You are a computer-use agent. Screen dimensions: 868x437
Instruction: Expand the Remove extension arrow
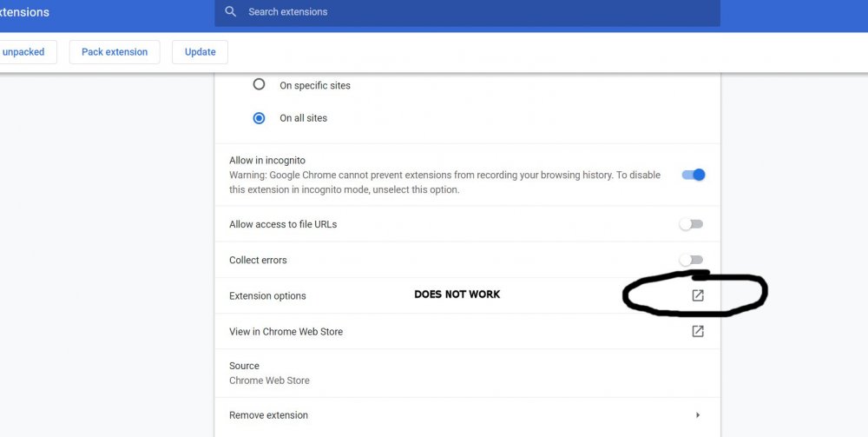coord(698,414)
